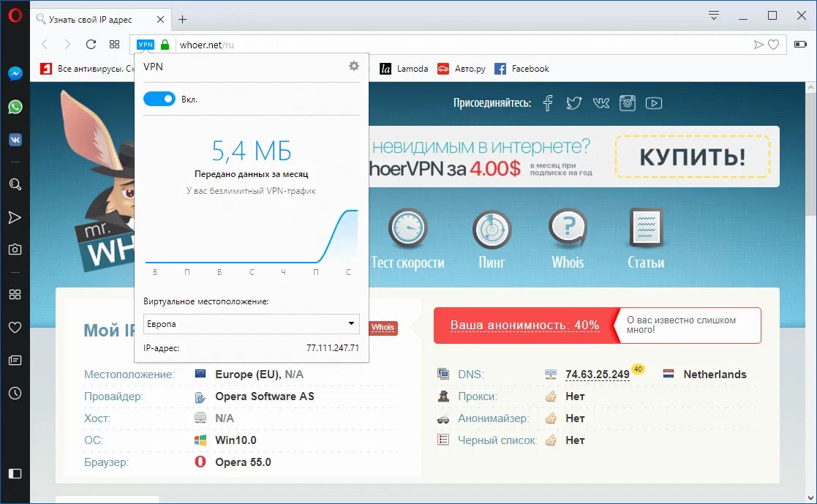This screenshot has height=504, width=817.
Task: Open the Lamoda bookmark
Action: [x=404, y=68]
